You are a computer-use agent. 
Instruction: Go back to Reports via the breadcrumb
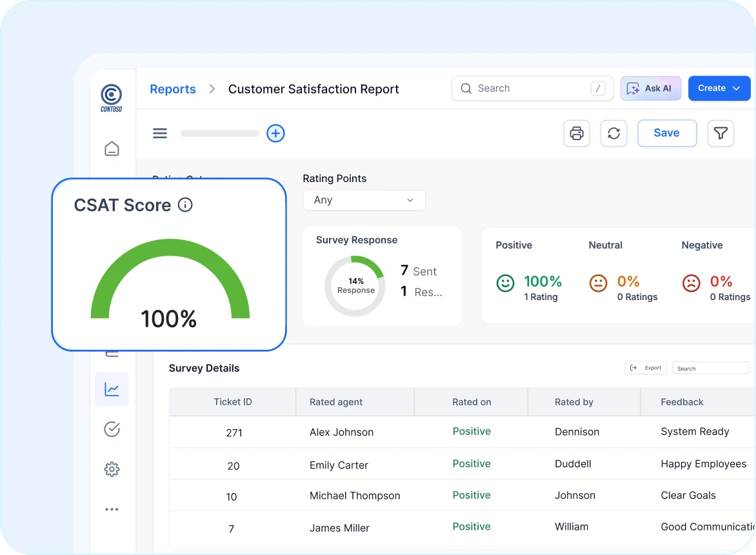point(172,89)
